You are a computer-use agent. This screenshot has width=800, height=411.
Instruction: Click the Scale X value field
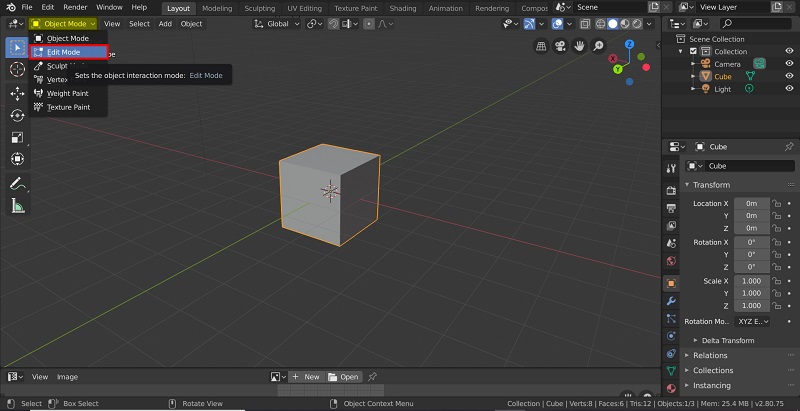click(751, 281)
